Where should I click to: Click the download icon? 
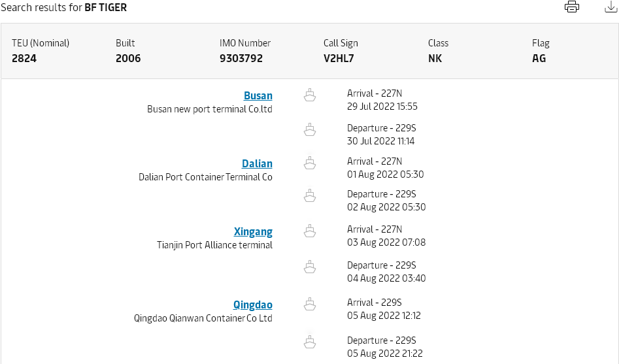[611, 7]
